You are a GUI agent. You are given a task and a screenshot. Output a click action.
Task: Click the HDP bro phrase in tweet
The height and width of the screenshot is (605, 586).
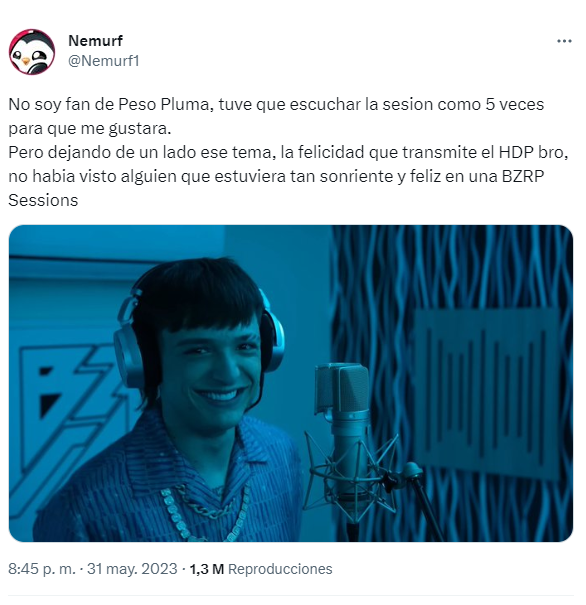(533, 152)
